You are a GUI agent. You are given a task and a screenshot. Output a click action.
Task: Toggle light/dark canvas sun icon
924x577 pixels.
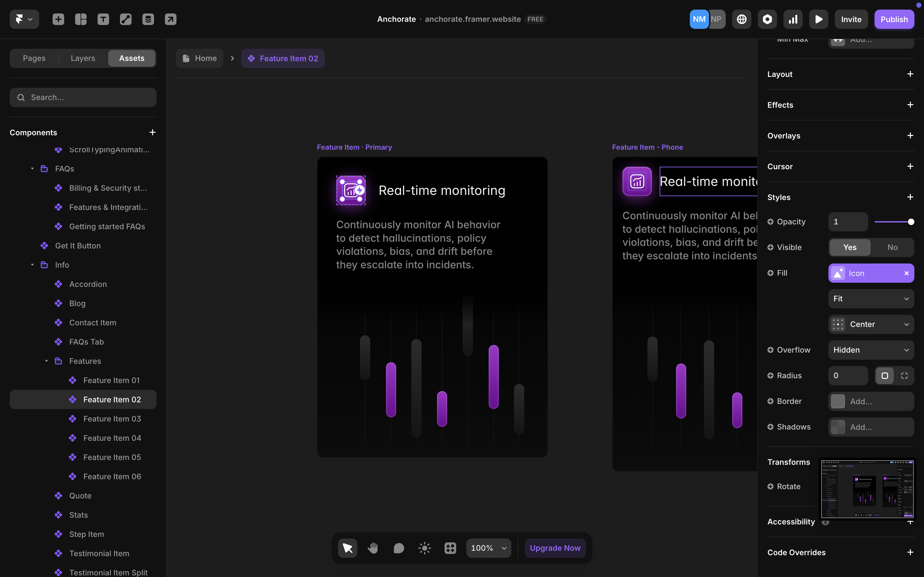[424, 548]
